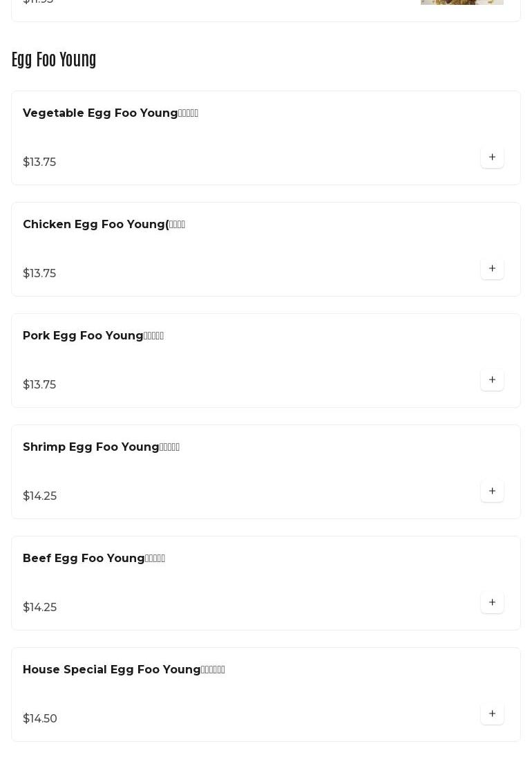This screenshot has height=766, width=532.
Task: Open the Pork Egg Foo Young item title
Action: pyautogui.click(x=93, y=336)
